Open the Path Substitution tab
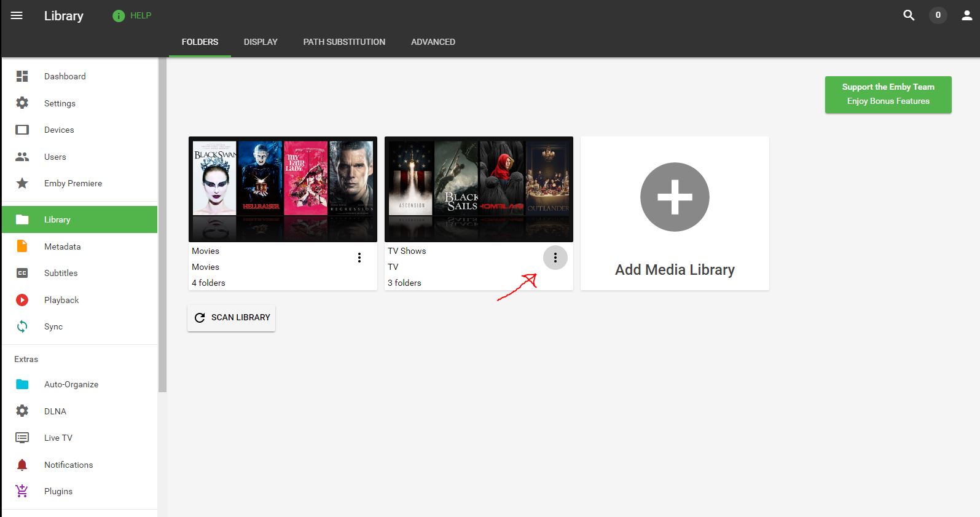Screen dimensions: 980x517 (344, 42)
